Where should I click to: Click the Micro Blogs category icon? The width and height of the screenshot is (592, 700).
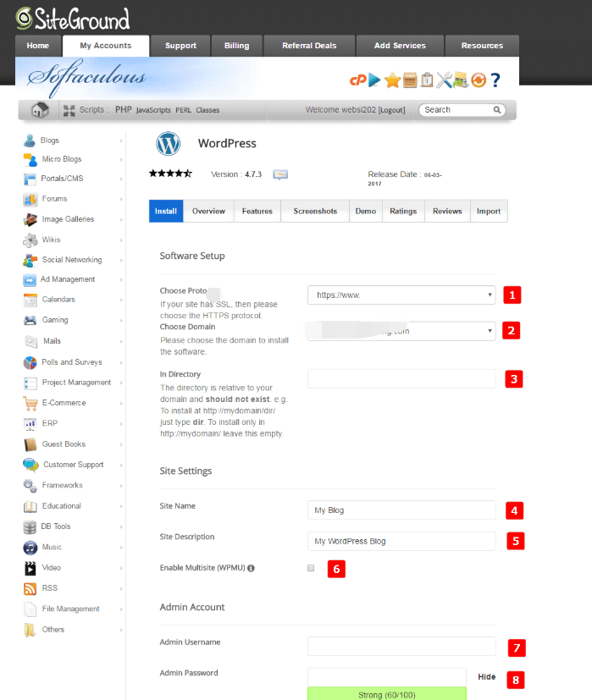pyautogui.click(x=30, y=159)
